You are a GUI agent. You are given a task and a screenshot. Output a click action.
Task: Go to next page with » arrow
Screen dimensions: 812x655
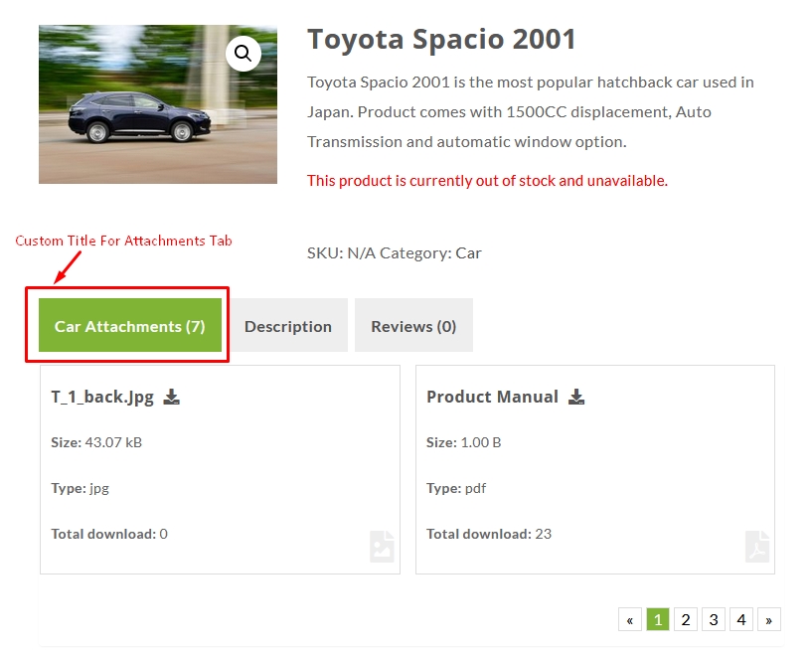click(x=768, y=620)
